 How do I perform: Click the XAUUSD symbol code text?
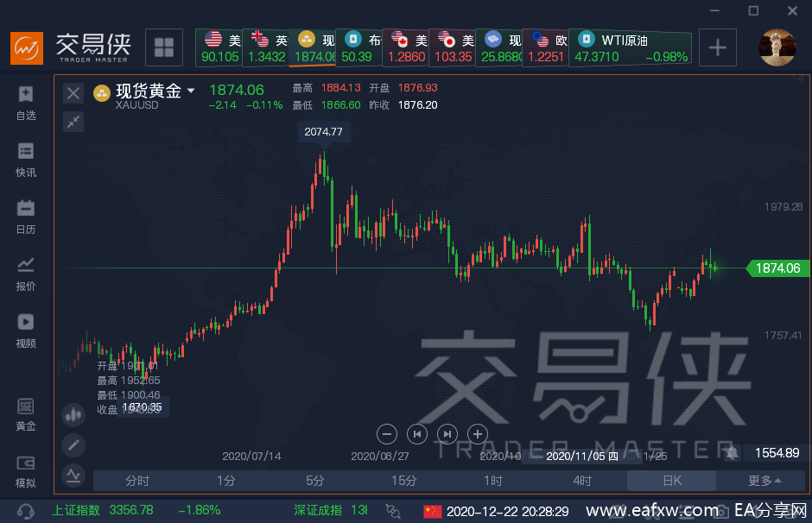pos(136,105)
